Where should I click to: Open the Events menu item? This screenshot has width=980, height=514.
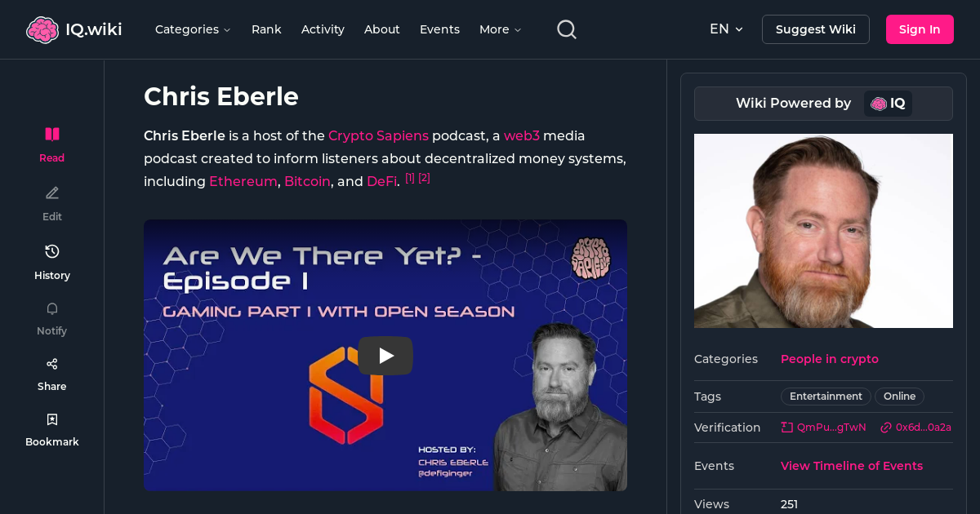point(439,29)
